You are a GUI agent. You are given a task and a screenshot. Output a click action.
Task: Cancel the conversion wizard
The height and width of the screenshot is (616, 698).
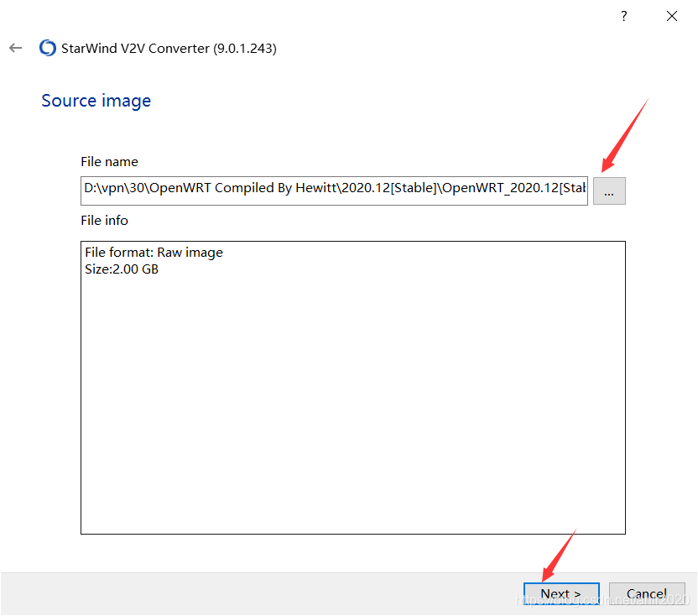tap(647, 593)
